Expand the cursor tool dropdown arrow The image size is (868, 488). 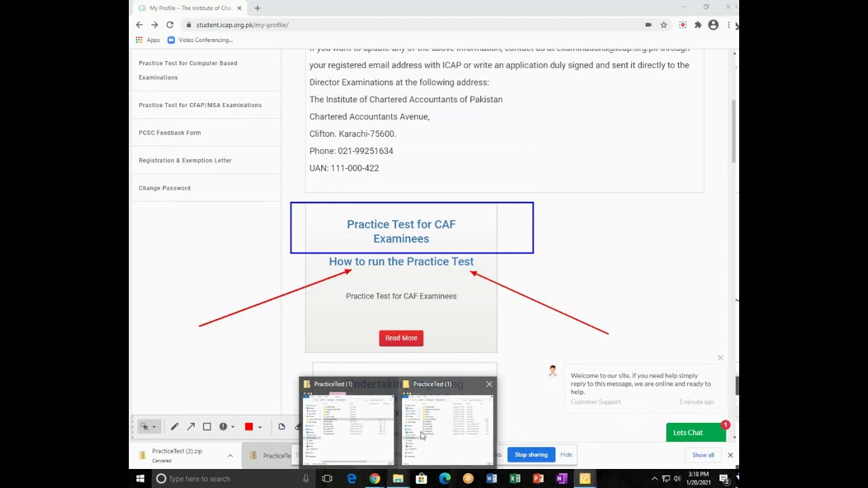click(154, 427)
